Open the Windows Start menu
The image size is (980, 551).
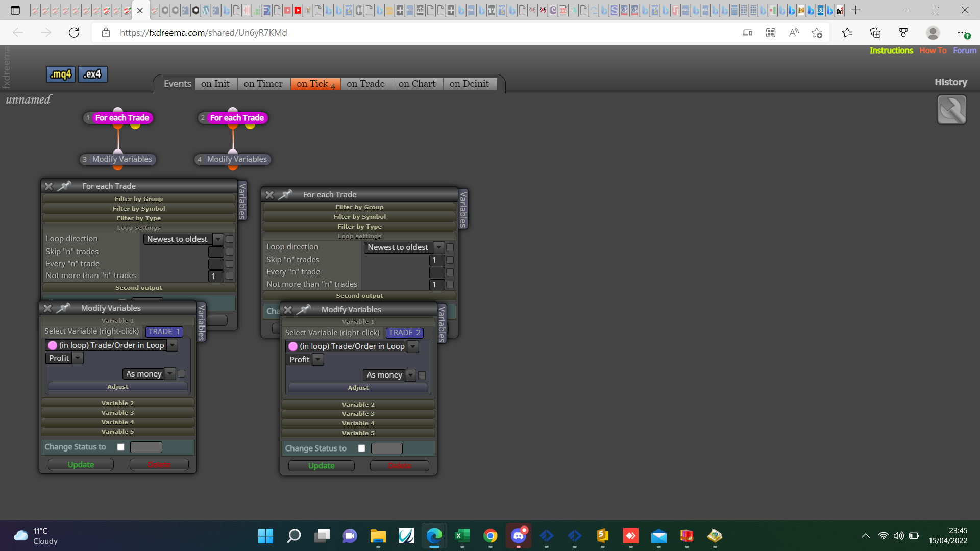[x=265, y=536]
